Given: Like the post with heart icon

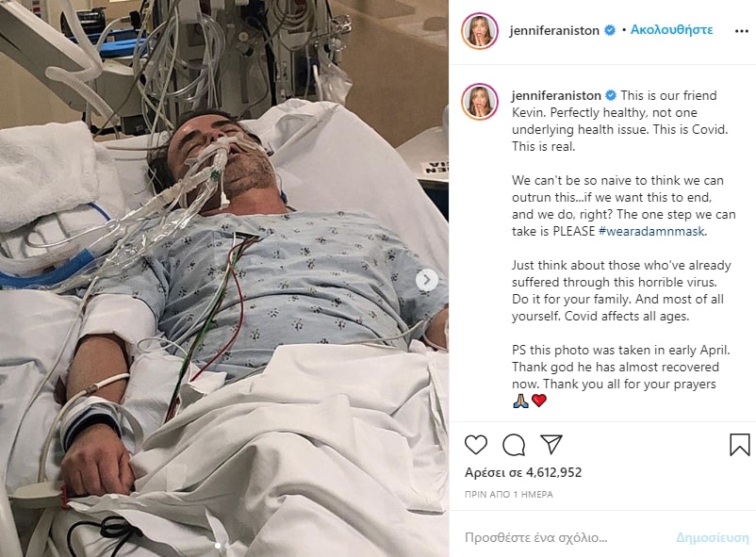Looking at the screenshot, I should click(475, 444).
